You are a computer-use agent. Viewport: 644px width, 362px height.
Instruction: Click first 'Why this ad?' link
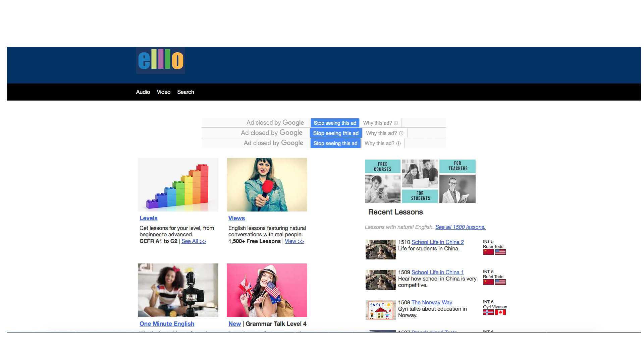(377, 123)
